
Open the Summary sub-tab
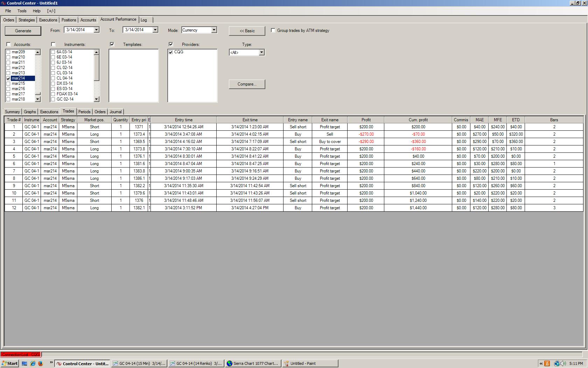click(x=12, y=112)
